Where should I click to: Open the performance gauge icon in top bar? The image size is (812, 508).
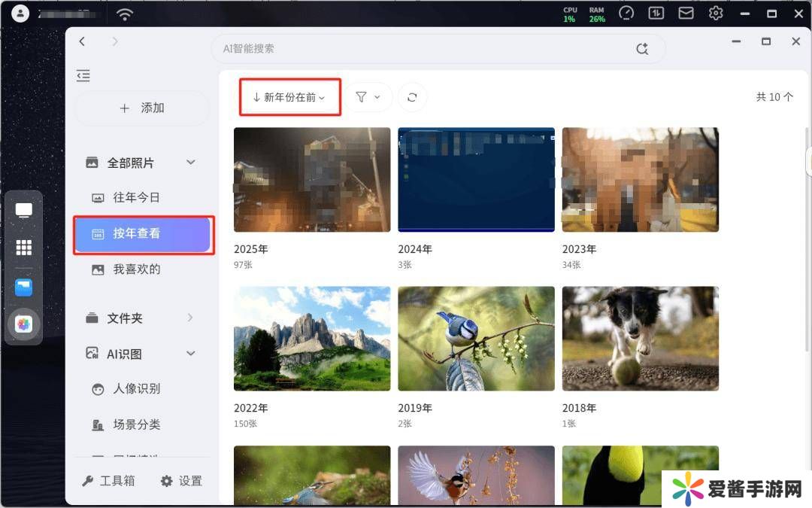click(626, 14)
